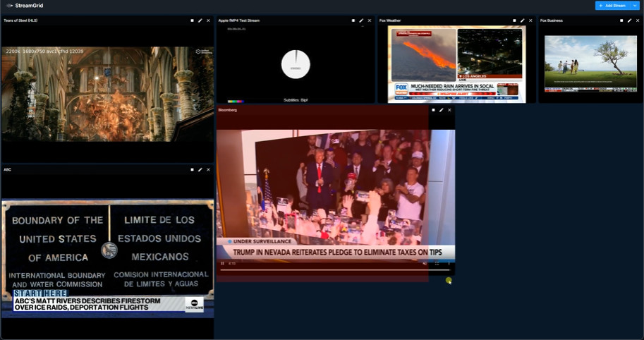This screenshot has height=340, width=644.
Task: Click the 'Fox Weather' tile title
Action: click(x=390, y=20)
